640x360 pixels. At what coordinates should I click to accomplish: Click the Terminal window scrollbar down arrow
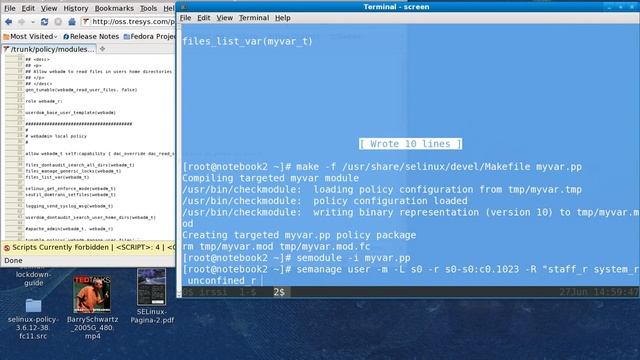point(178,293)
